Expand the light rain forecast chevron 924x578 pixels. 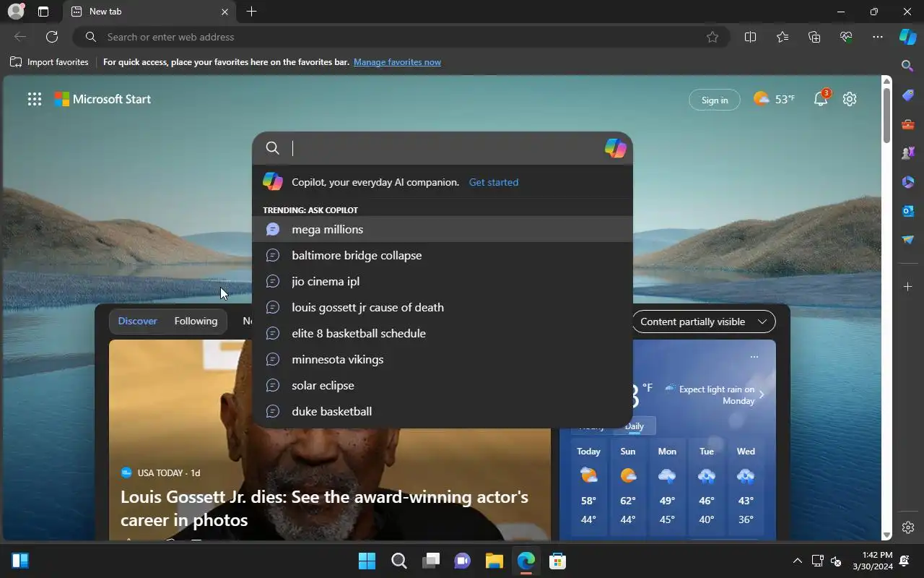click(762, 394)
